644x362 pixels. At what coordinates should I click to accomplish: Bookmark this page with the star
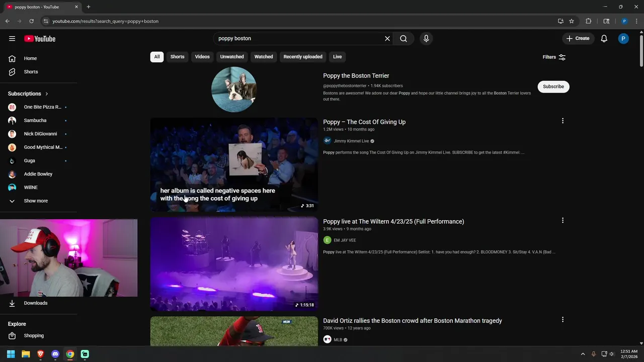(572, 21)
